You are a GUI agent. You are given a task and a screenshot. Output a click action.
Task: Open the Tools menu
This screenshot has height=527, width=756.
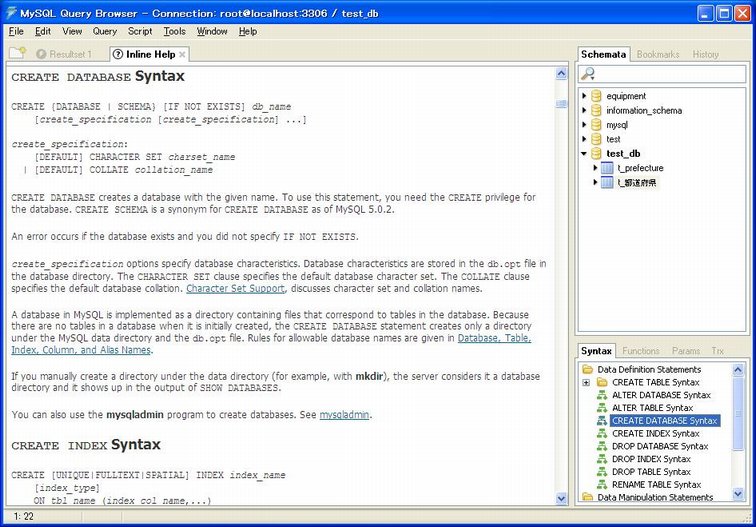coord(174,31)
